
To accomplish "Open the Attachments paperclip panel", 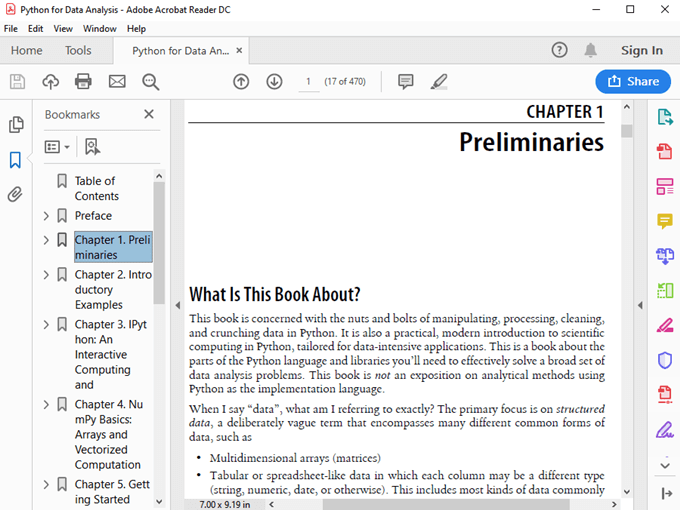I will [15, 194].
